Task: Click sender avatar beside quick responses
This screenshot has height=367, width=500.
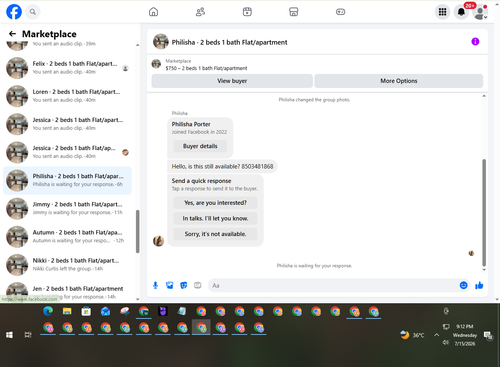Action: coord(158,241)
